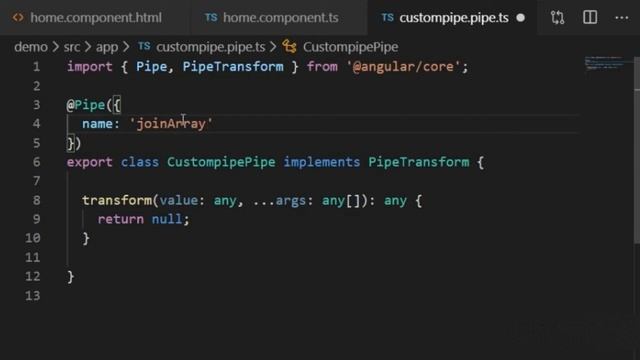The image size is (640, 360).
Task: Click PipeTransform in the import statement
Action: coord(233,67)
